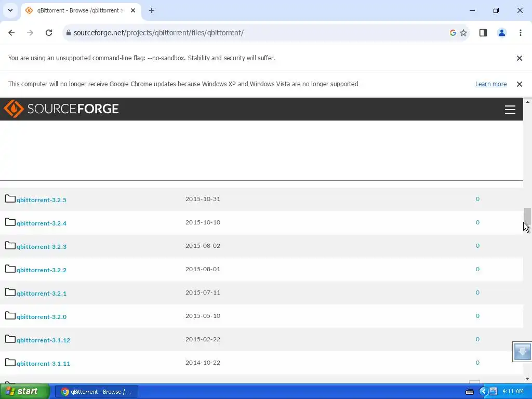
Task: Open the qbittorrent-3.2.2 folder link
Action: coord(42,270)
